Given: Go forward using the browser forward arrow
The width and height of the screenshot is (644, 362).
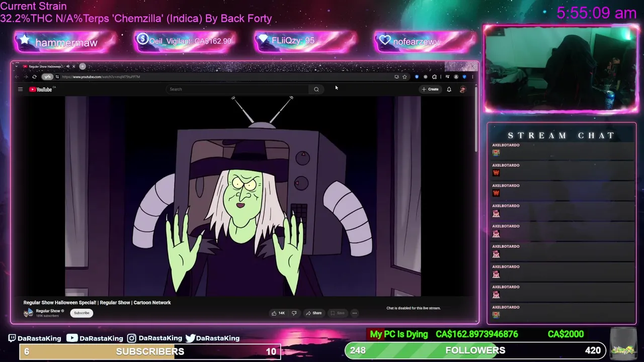Looking at the screenshot, I should tap(26, 77).
